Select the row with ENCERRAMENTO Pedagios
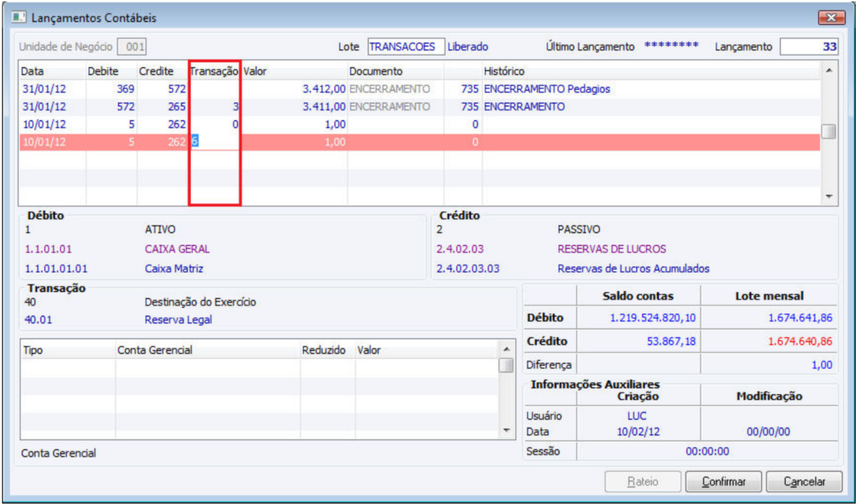This screenshot has width=856, height=504. coord(420,89)
